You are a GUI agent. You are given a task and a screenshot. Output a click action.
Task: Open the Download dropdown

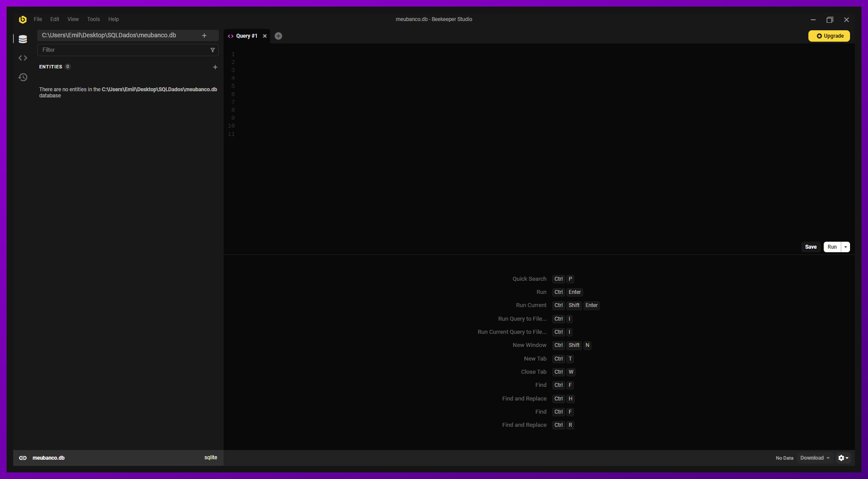815,458
